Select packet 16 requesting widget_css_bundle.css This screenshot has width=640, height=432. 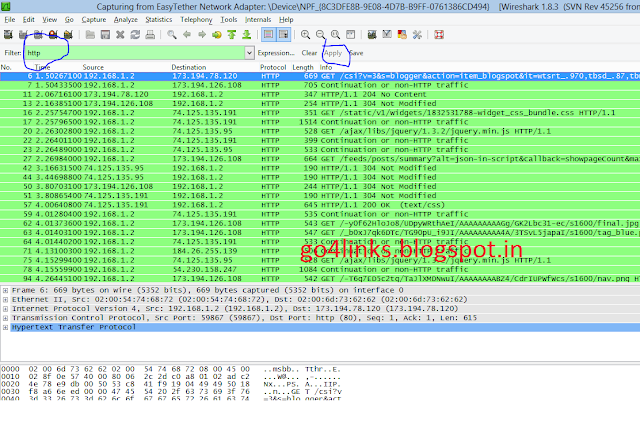(320, 113)
